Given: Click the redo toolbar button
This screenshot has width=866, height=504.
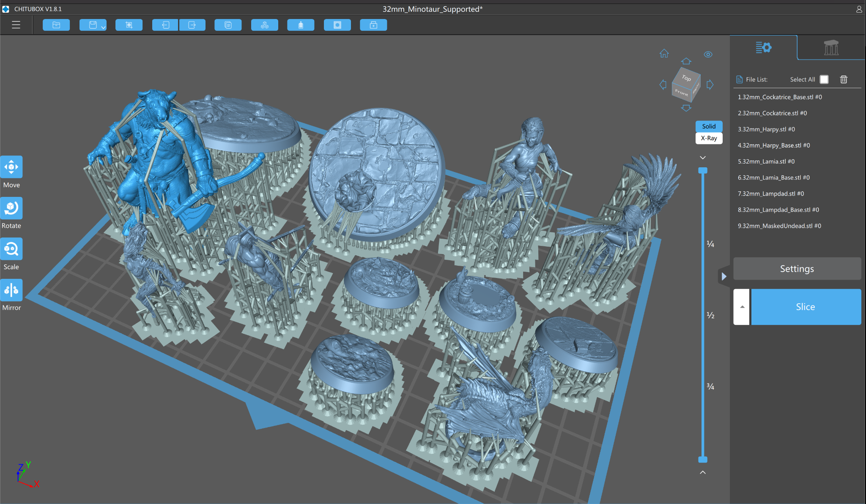Looking at the screenshot, I should [x=192, y=25].
